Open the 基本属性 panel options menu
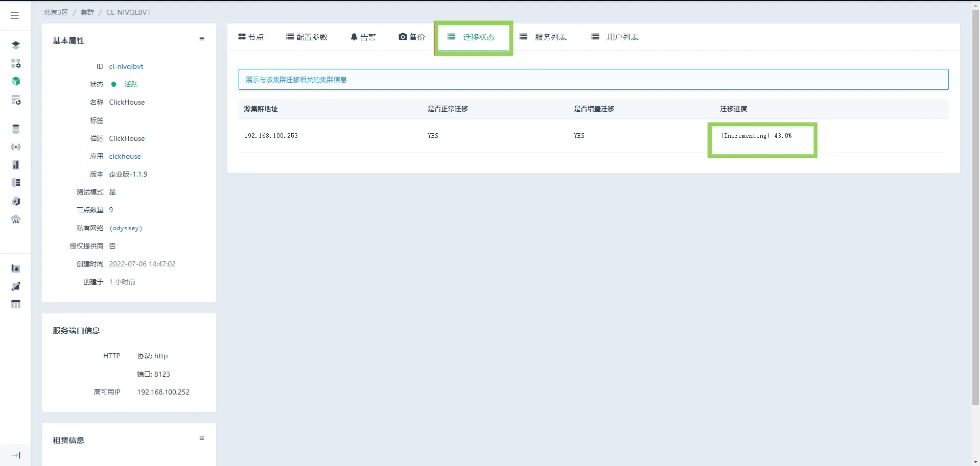The width and height of the screenshot is (980, 466). point(202,39)
